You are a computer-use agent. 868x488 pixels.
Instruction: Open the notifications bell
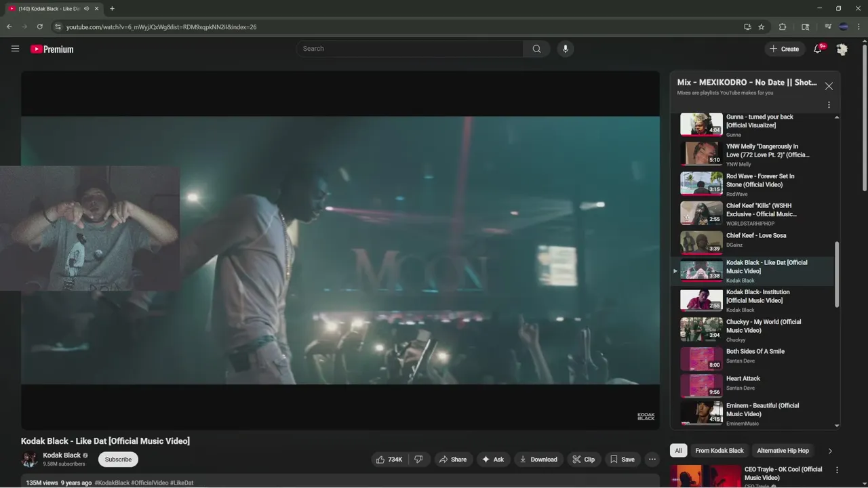coord(818,49)
